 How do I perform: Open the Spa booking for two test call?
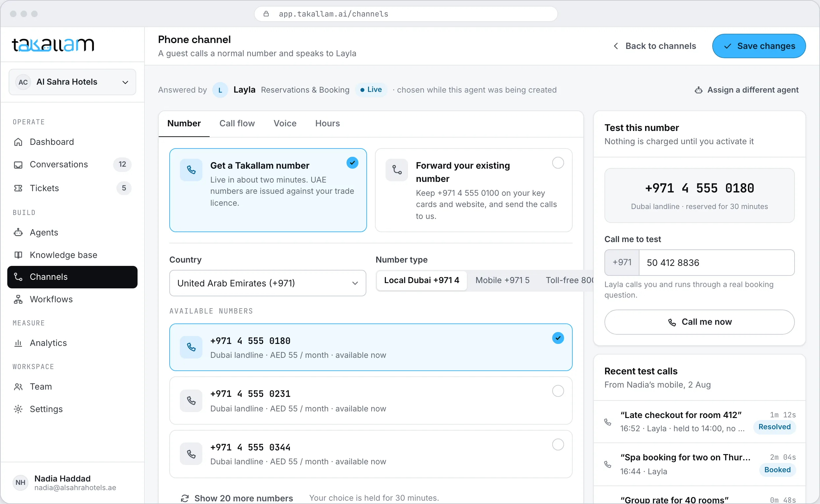pos(699,464)
